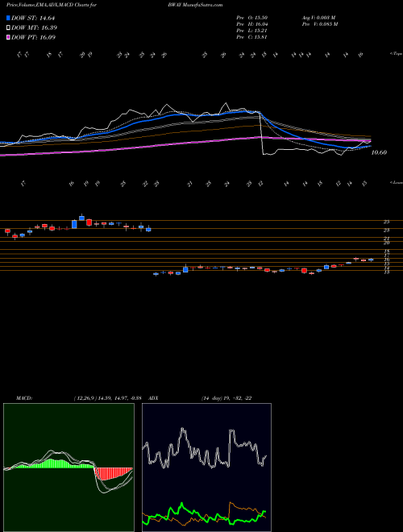Click the 'ADX' panel label
403x532 pixels.
[x=153, y=398]
